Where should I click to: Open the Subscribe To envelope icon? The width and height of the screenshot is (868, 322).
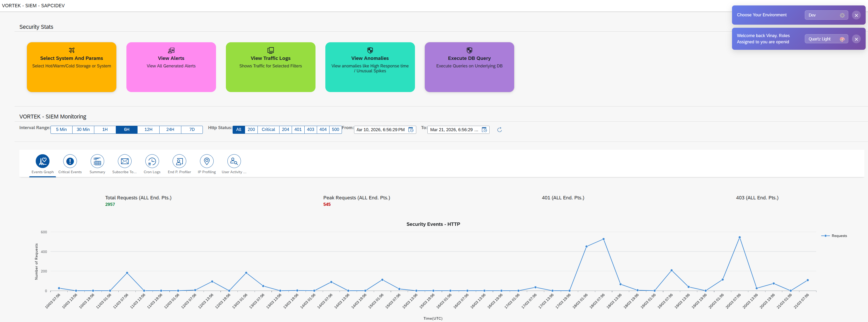125,162
